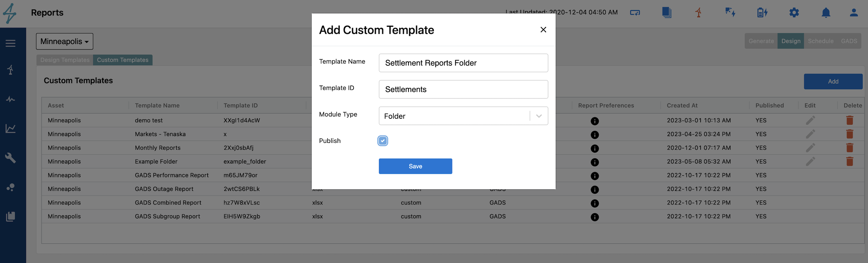Image resolution: width=868 pixels, height=263 pixels.
Task: Expand the Minneapolis asset dropdown
Action: (64, 41)
